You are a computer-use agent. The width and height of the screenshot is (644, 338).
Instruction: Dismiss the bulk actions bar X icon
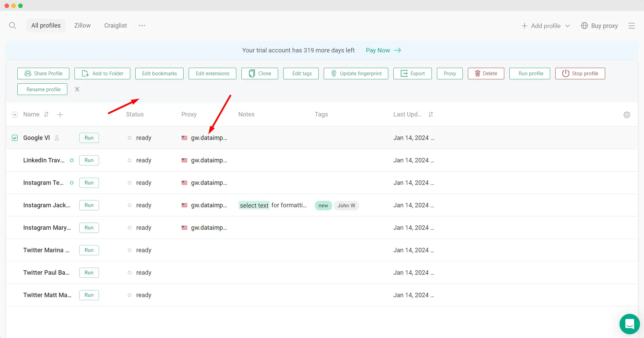click(77, 89)
